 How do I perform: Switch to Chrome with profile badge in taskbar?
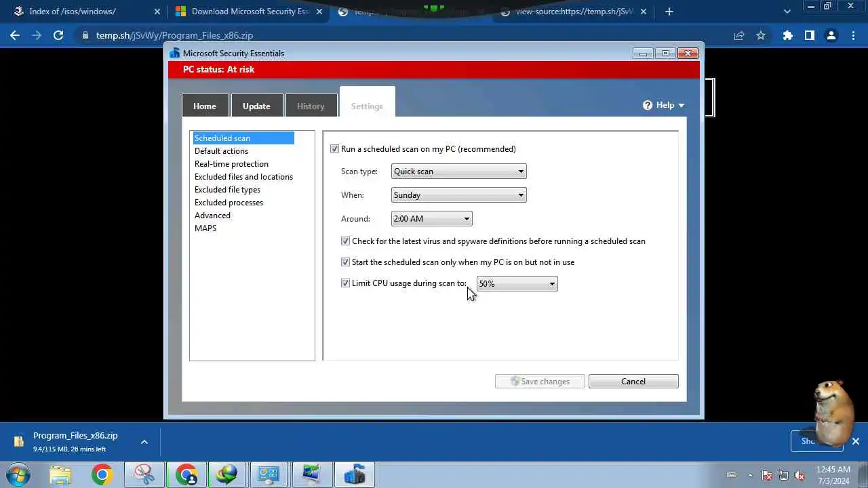[186, 475]
